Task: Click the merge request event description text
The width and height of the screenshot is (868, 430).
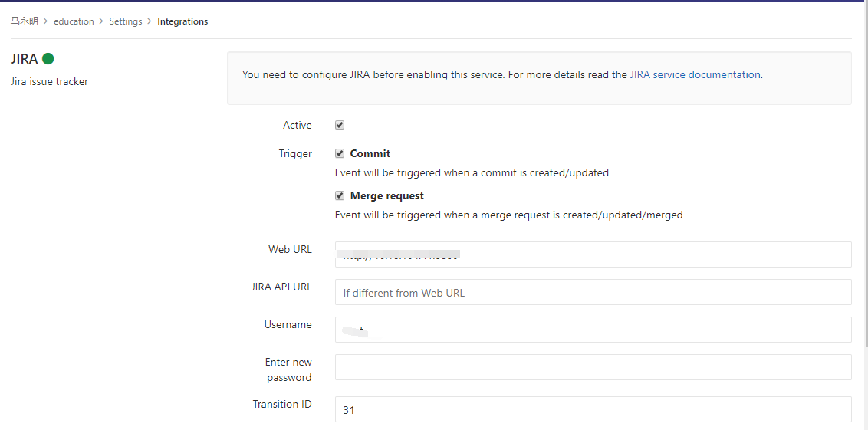Action: click(508, 215)
